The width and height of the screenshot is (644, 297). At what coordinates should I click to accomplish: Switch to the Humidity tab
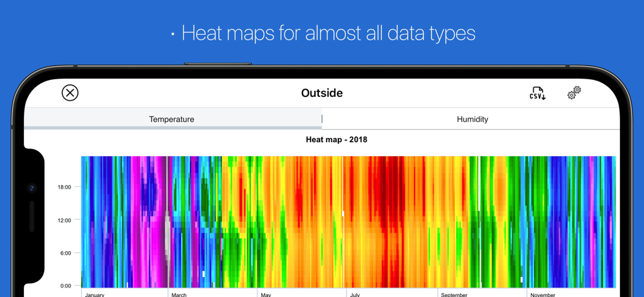tap(472, 119)
